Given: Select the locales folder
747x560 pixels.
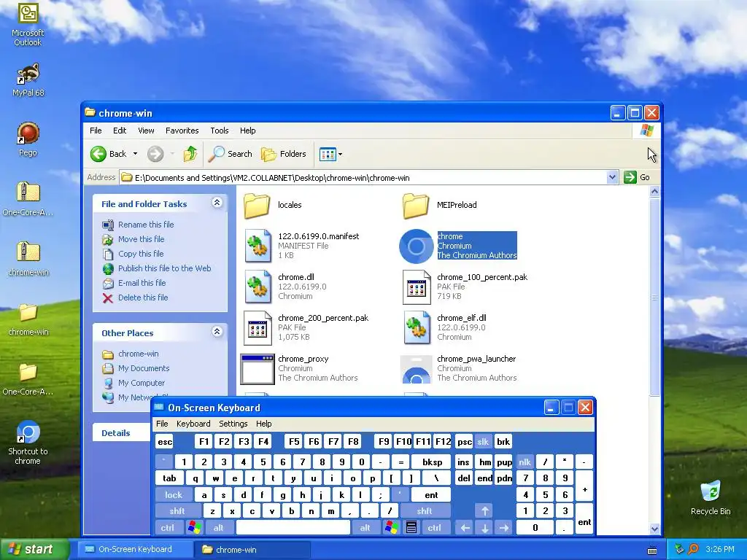Looking at the screenshot, I should point(273,205).
